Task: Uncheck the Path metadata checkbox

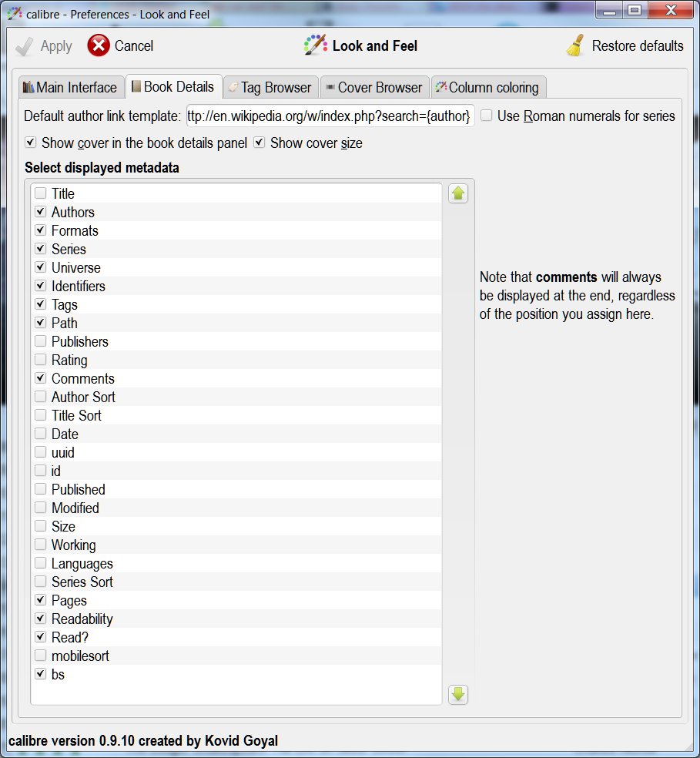Action: coord(41,323)
